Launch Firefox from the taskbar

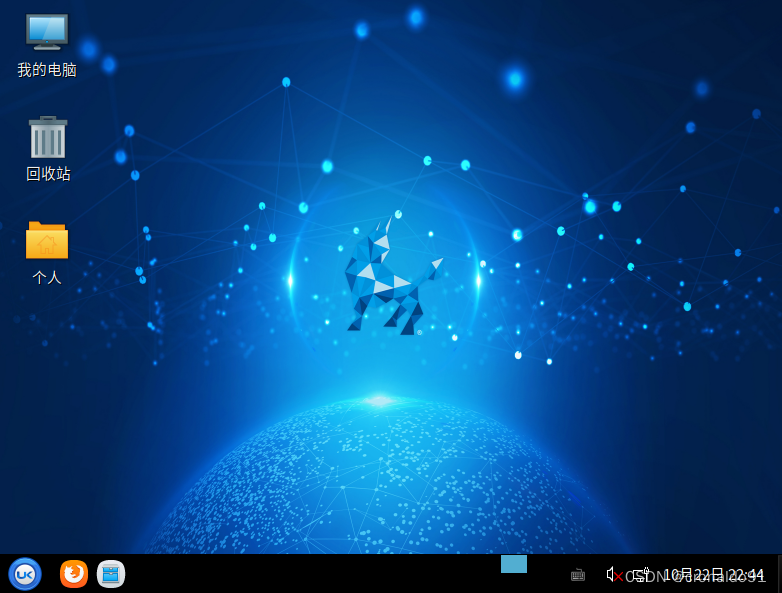click(x=74, y=574)
